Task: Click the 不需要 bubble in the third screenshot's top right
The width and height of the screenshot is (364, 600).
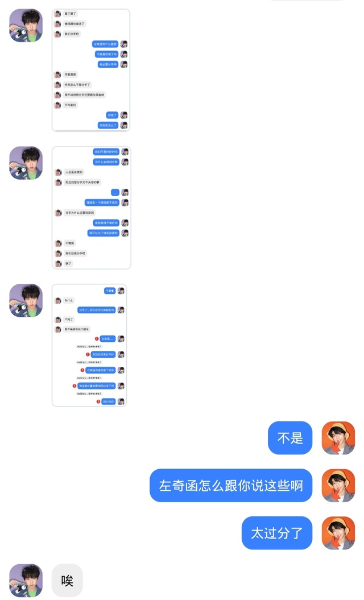Action: tap(110, 291)
